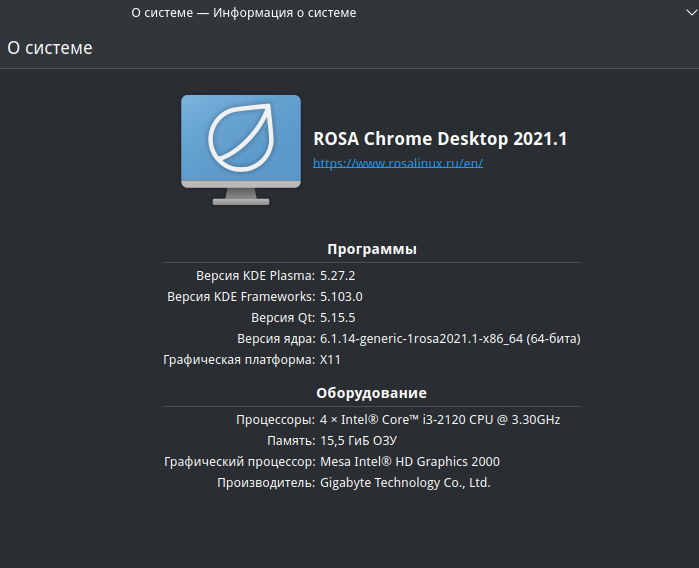
Task: Select the ROSA Chrome Desktop 2021.1 title
Action: click(x=440, y=139)
